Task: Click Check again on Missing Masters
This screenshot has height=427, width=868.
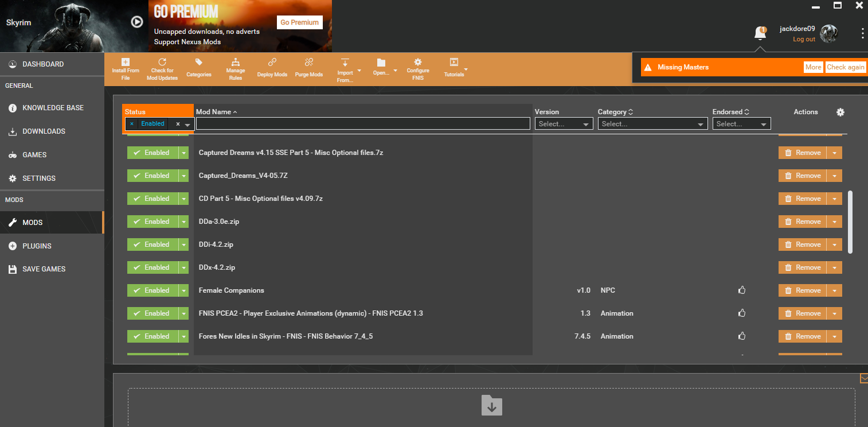Action: (x=846, y=67)
